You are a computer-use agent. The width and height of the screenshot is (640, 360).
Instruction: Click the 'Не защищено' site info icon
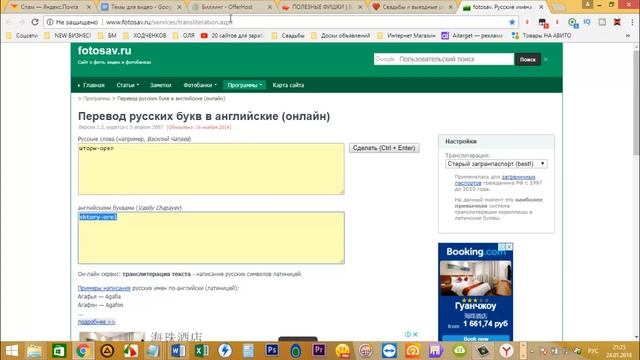[50, 22]
